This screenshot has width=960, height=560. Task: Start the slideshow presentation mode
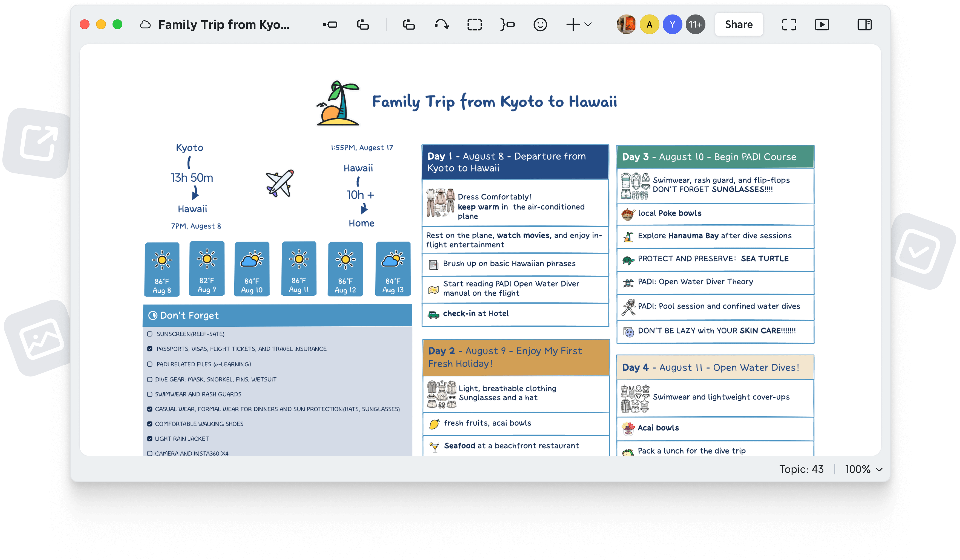[x=822, y=24]
